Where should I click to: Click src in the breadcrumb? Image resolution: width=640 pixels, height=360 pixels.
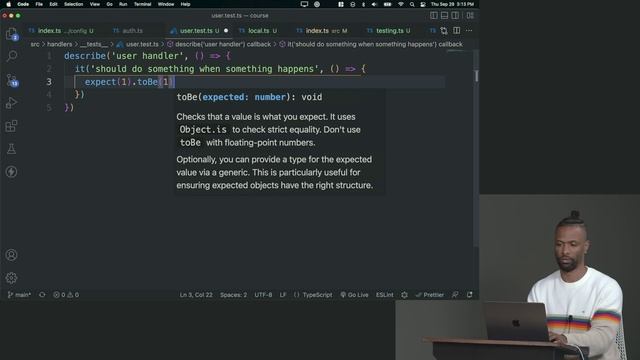click(35, 44)
